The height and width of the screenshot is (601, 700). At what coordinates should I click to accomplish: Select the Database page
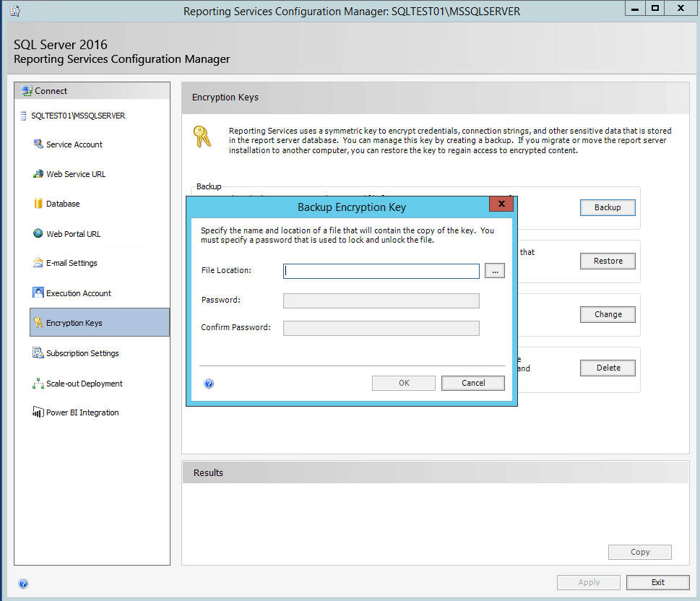click(63, 204)
